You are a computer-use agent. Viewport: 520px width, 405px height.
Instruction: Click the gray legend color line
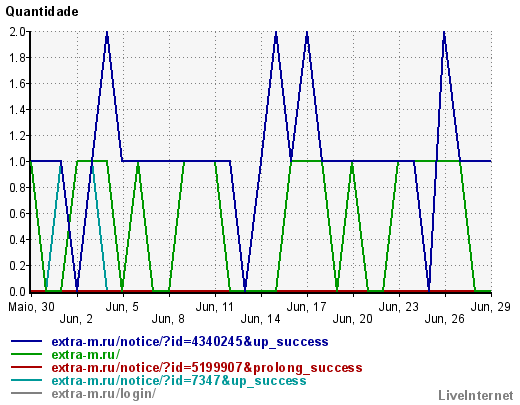click(x=26, y=393)
